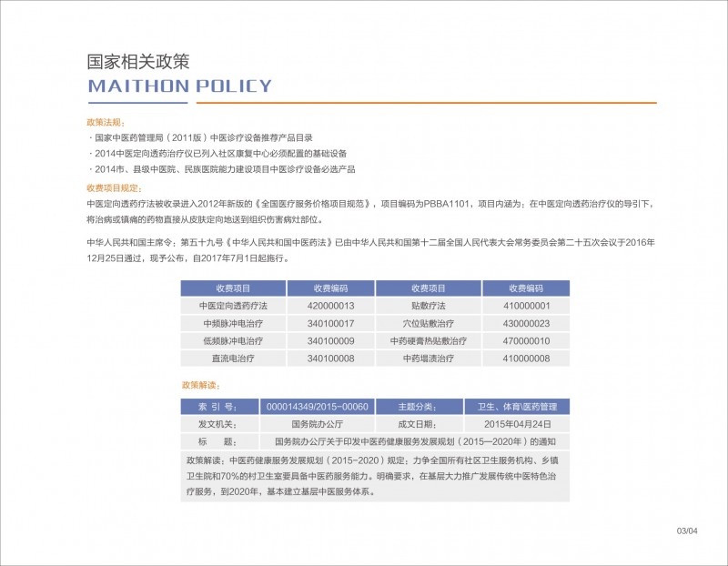Viewport: 728px width, 566px height.
Task: Click the 主题分类 header cell
Action: pyautogui.click(x=418, y=407)
